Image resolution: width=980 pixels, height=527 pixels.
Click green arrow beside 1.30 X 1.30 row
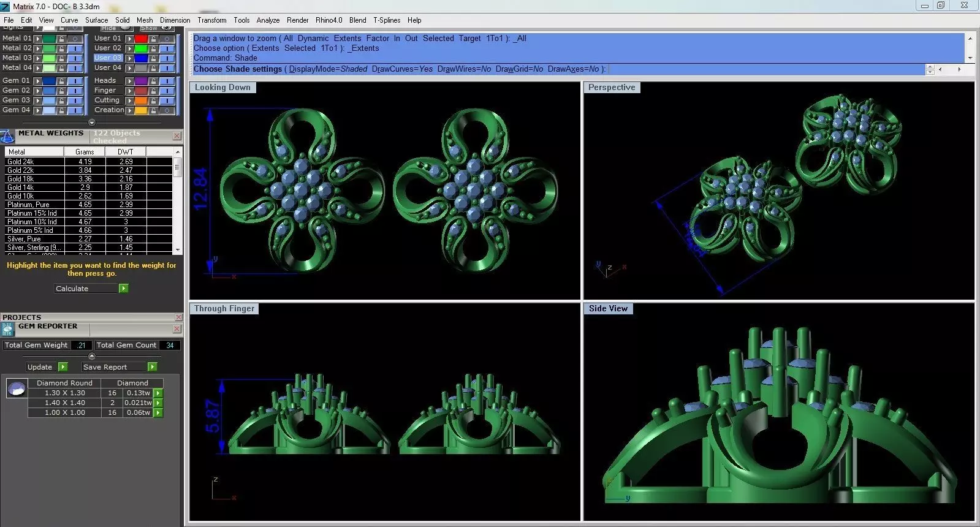tap(158, 393)
